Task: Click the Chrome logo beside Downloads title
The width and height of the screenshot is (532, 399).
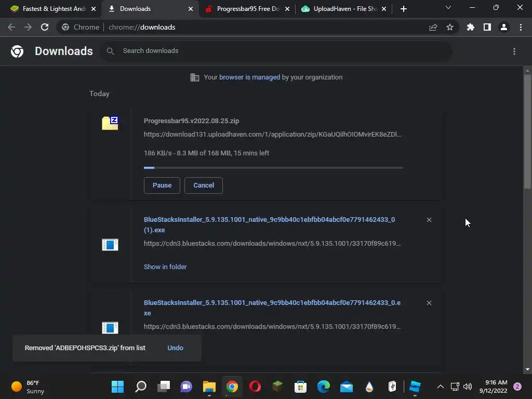Action: pos(17,51)
